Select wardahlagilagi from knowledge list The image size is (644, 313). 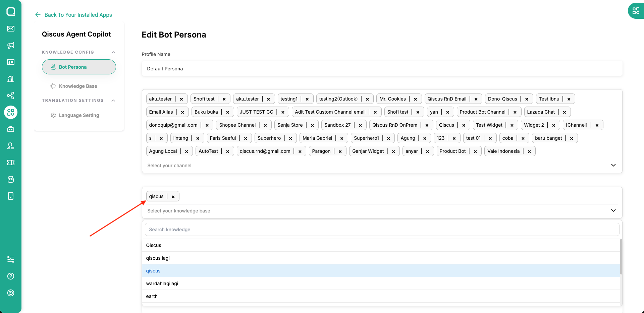click(381, 284)
